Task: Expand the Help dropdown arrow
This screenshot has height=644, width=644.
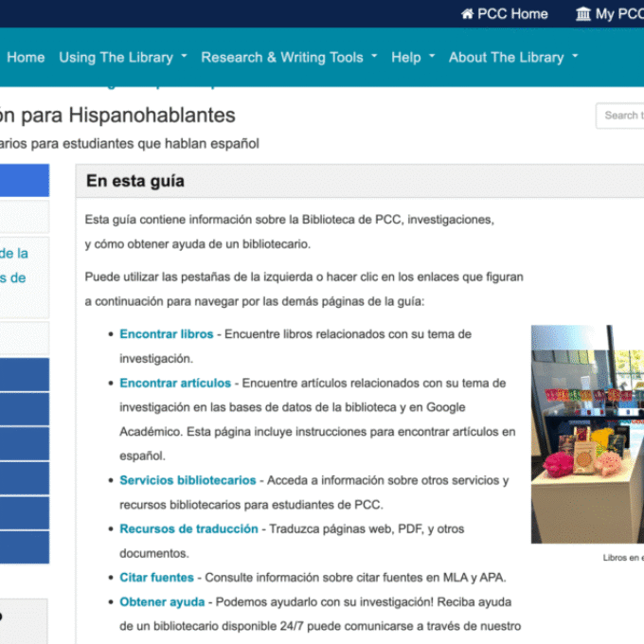Action: coord(432,56)
